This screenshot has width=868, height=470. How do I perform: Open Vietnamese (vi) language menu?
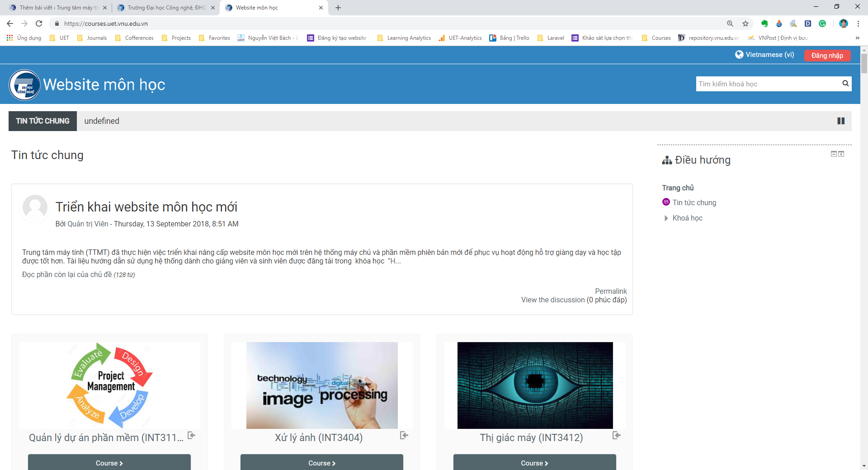[x=764, y=55]
